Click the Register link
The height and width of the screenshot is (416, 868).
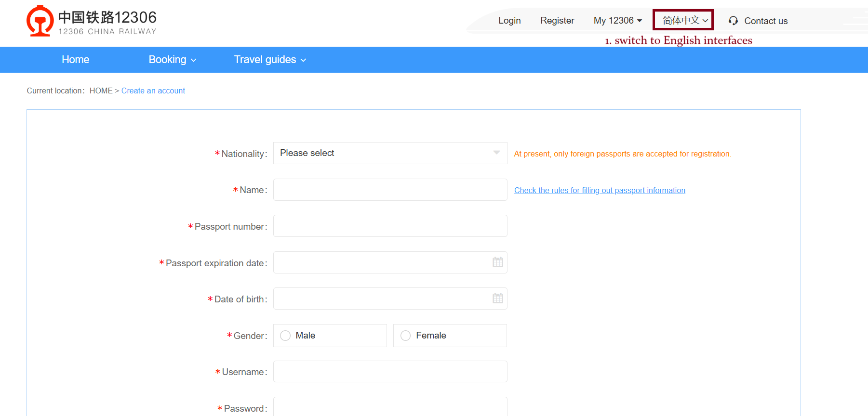coord(557,21)
